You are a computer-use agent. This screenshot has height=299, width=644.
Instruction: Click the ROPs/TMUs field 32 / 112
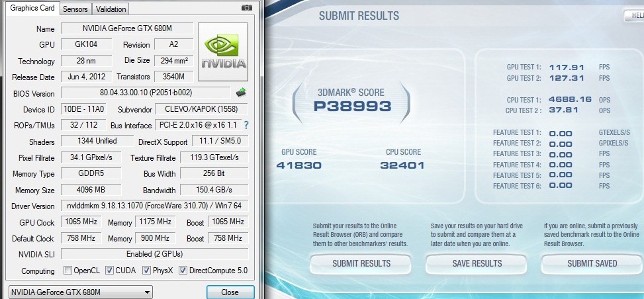pos(83,125)
